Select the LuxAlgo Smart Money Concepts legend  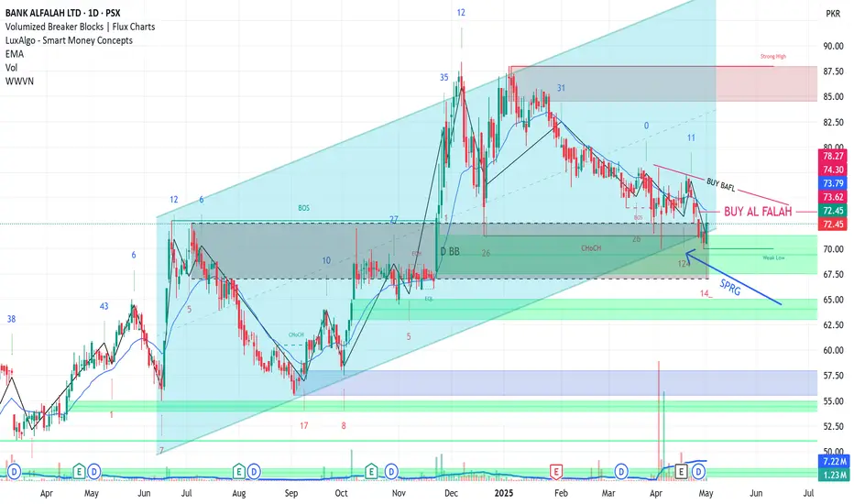coord(69,40)
